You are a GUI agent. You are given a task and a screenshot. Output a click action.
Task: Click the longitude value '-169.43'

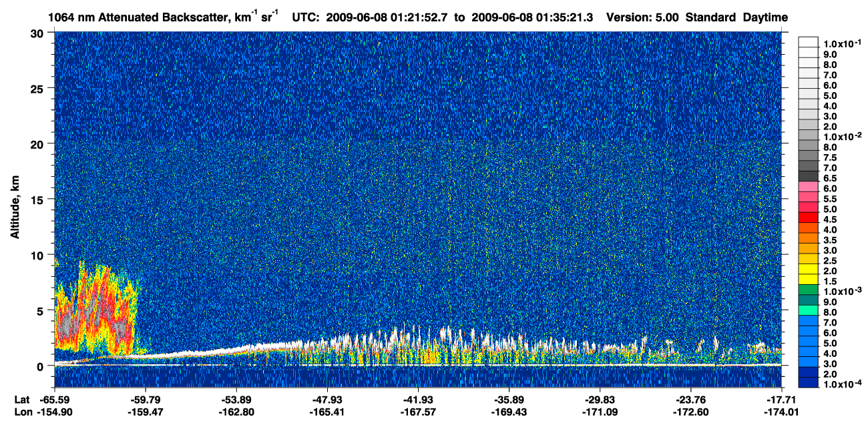(x=509, y=412)
